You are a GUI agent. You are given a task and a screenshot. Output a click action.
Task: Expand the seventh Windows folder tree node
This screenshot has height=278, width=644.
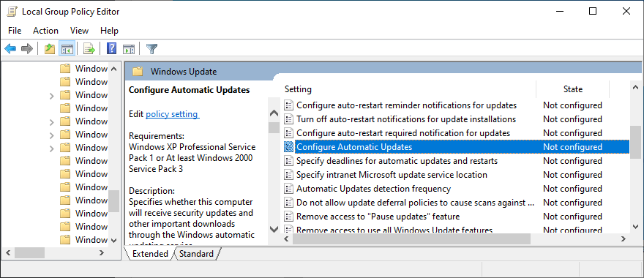(x=52, y=148)
